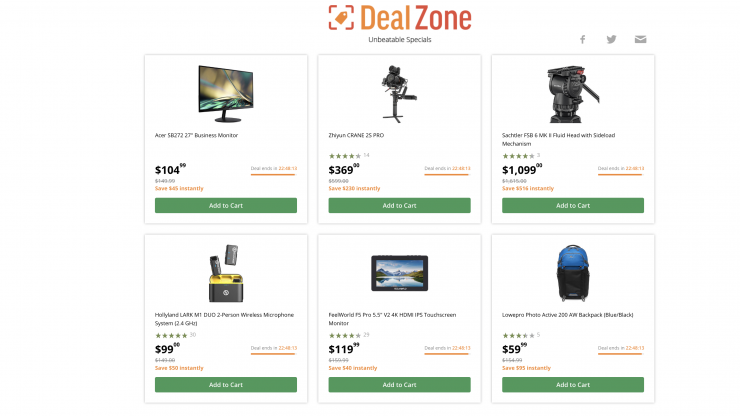Open the Lowepro Photo Active 200 AW title

point(568,315)
